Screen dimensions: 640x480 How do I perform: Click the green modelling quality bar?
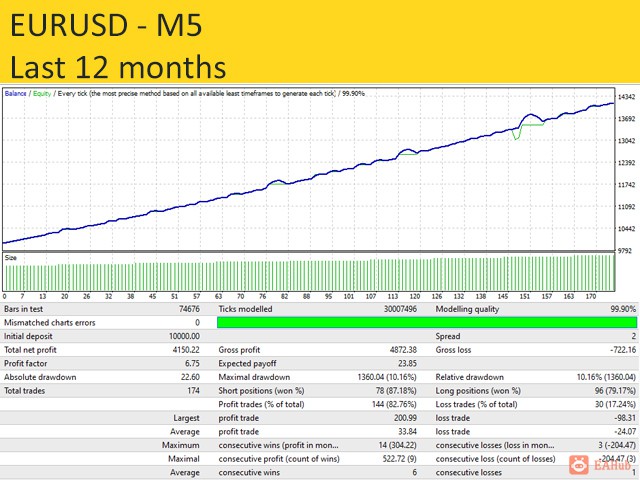tap(427, 322)
